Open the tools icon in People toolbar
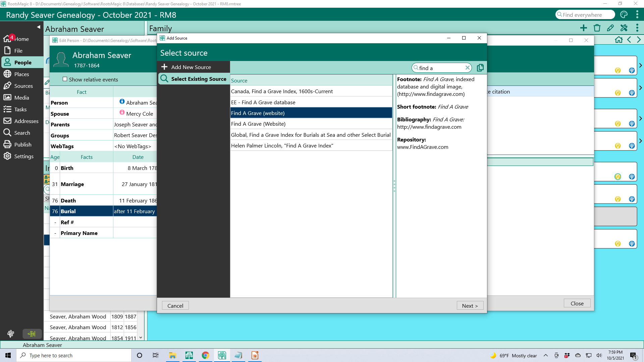The width and height of the screenshot is (644, 362). [624, 28]
